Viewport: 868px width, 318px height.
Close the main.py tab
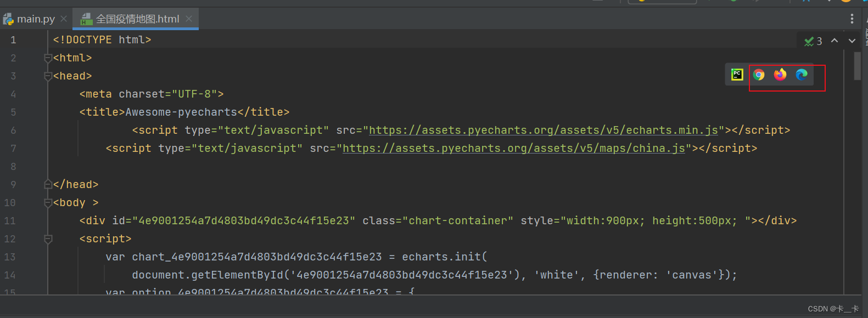pos(64,19)
